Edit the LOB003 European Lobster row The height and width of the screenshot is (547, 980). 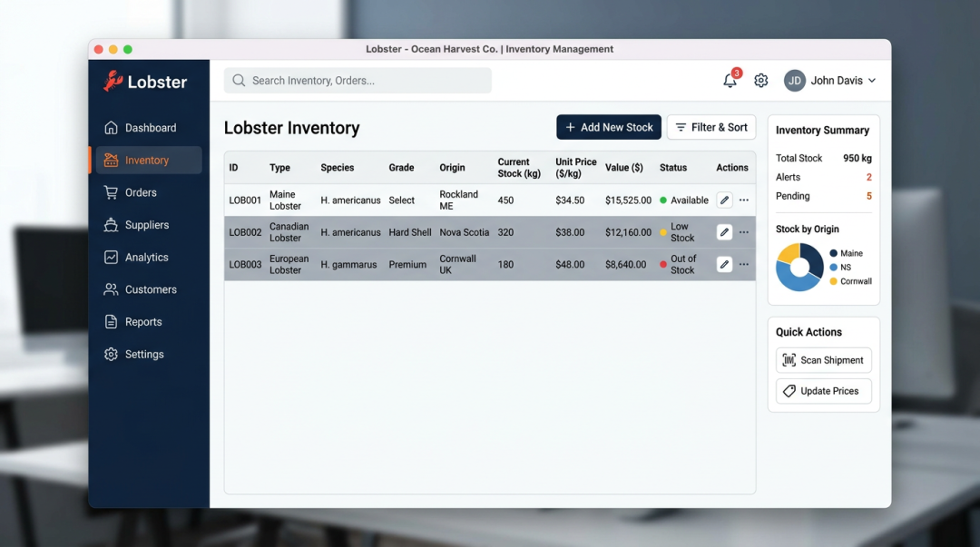[724, 265]
